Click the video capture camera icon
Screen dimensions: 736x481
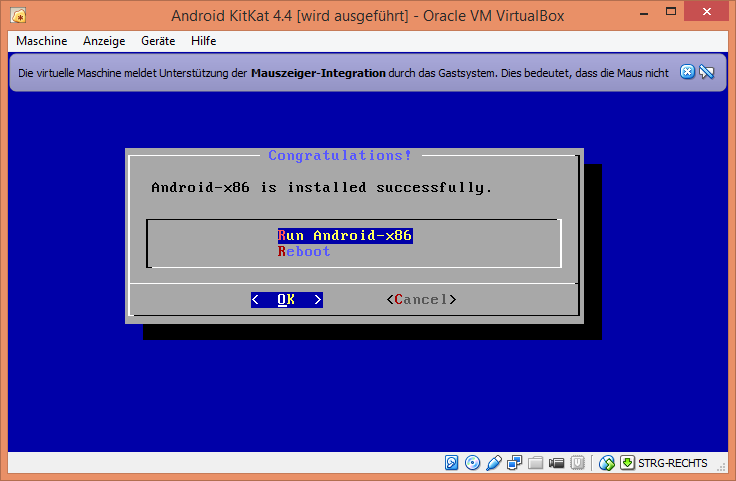click(556, 463)
